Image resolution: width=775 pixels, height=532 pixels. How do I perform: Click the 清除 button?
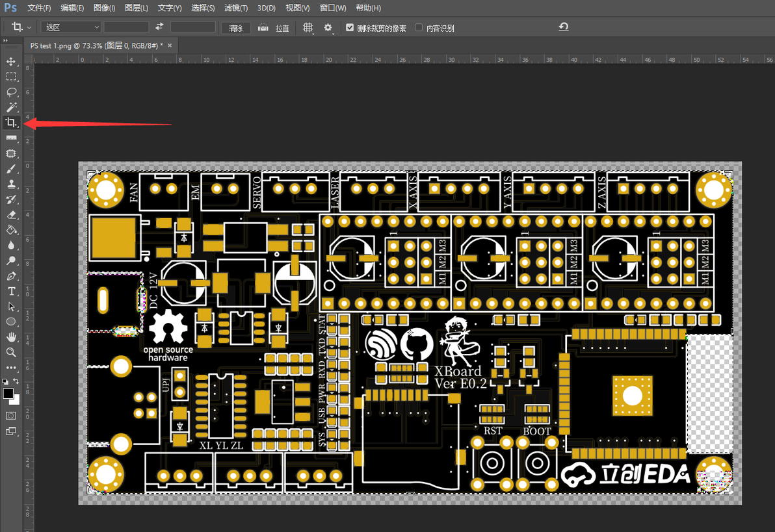[x=236, y=28]
